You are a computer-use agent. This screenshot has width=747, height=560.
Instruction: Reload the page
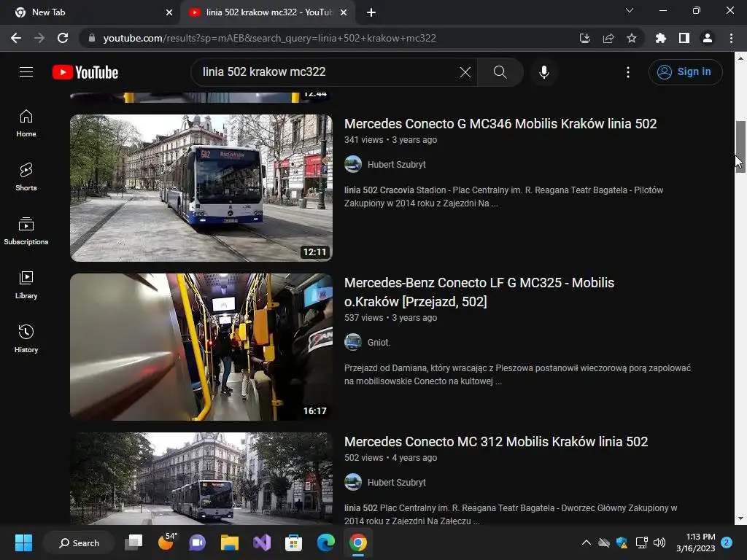tap(63, 38)
